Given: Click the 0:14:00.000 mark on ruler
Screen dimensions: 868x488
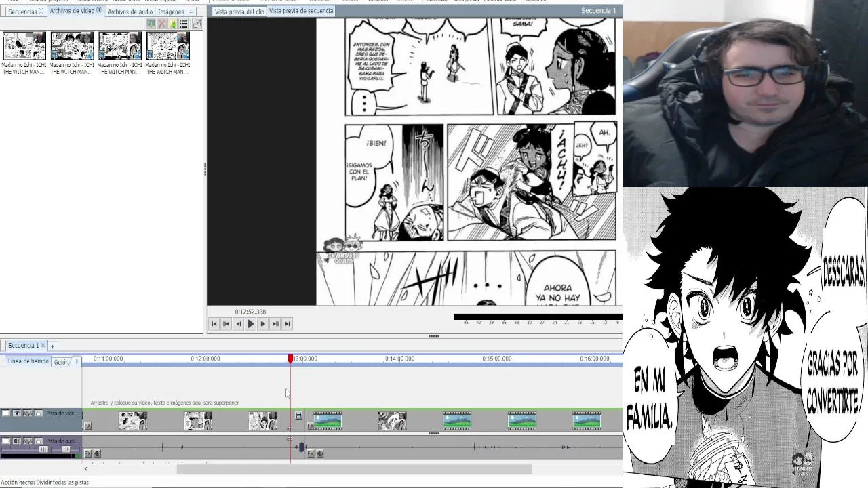Looking at the screenshot, I should 399,359.
